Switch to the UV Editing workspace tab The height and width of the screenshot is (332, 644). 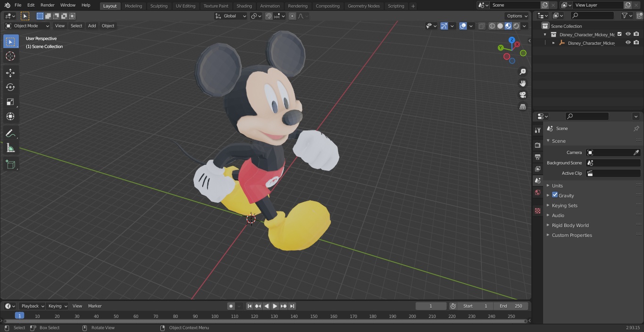[x=185, y=6]
